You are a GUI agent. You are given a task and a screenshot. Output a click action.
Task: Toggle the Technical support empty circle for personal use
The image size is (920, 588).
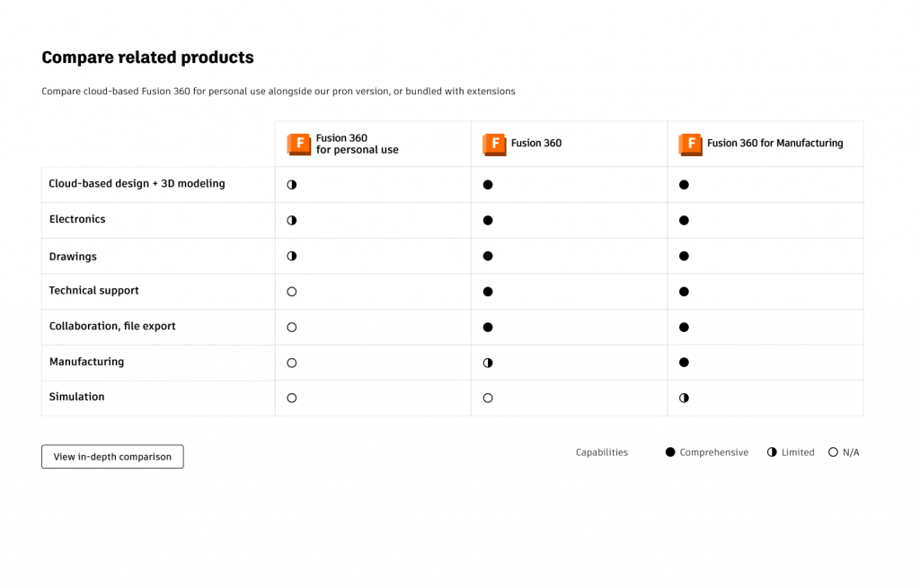[x=291, y=291]
